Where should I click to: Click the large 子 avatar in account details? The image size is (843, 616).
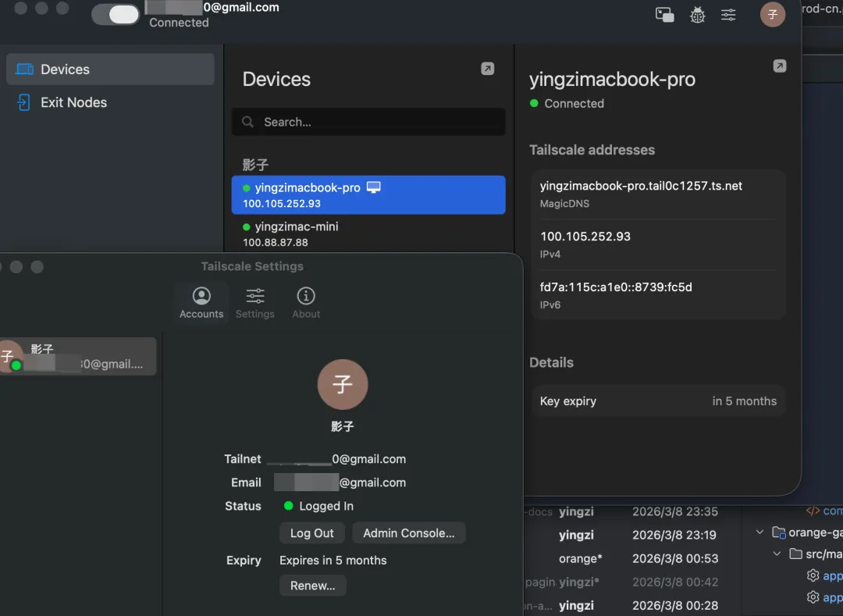343,384
